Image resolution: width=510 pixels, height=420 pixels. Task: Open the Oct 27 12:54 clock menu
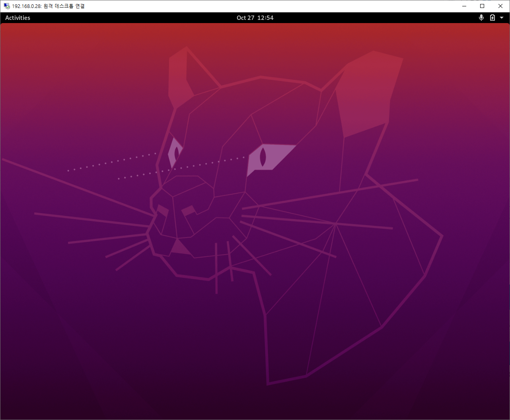(x=255, y=17)
